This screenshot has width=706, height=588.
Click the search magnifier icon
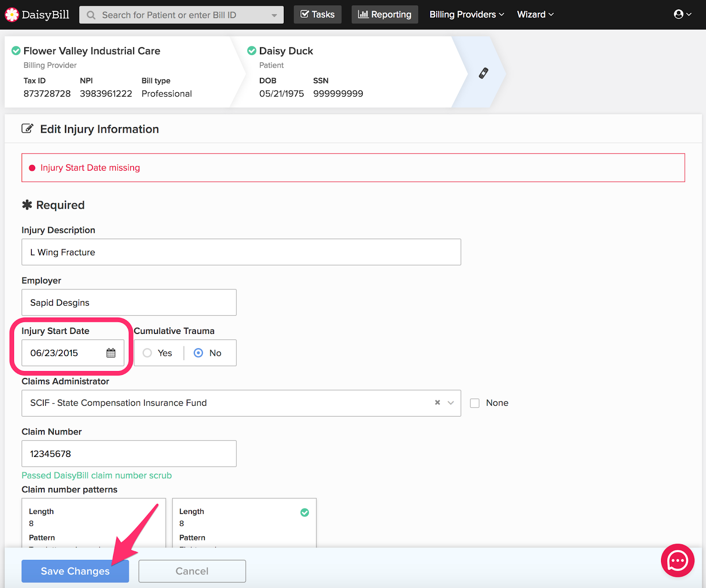(91, 15)
